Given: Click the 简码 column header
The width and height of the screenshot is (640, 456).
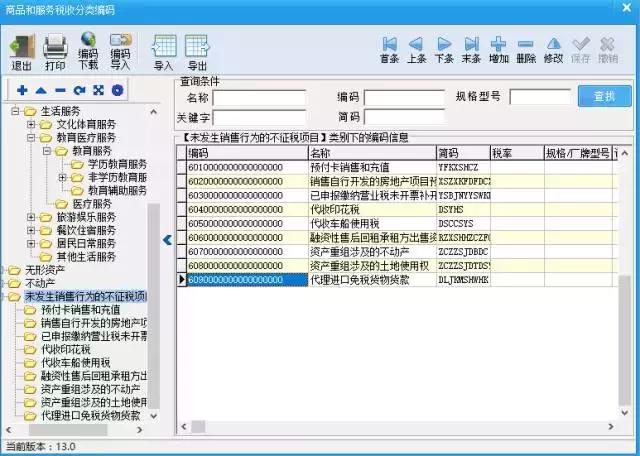Looking at the screenshot, I should pos(463,153).
